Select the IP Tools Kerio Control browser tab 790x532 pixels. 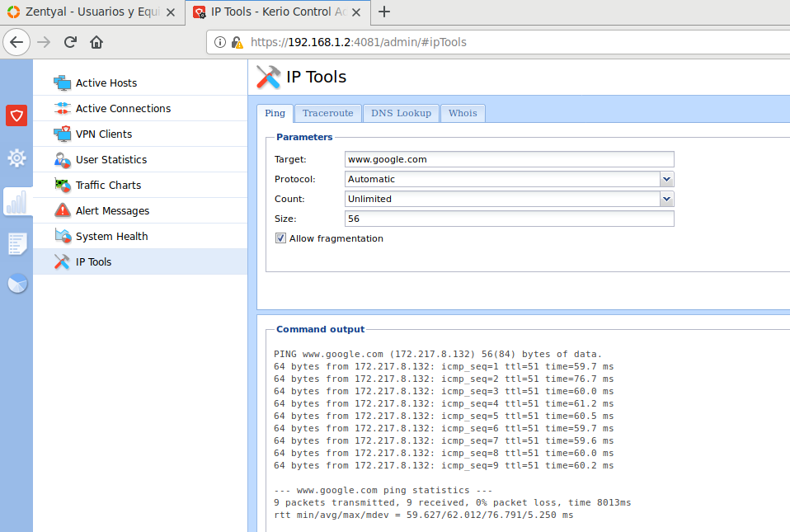coord(278,12)
